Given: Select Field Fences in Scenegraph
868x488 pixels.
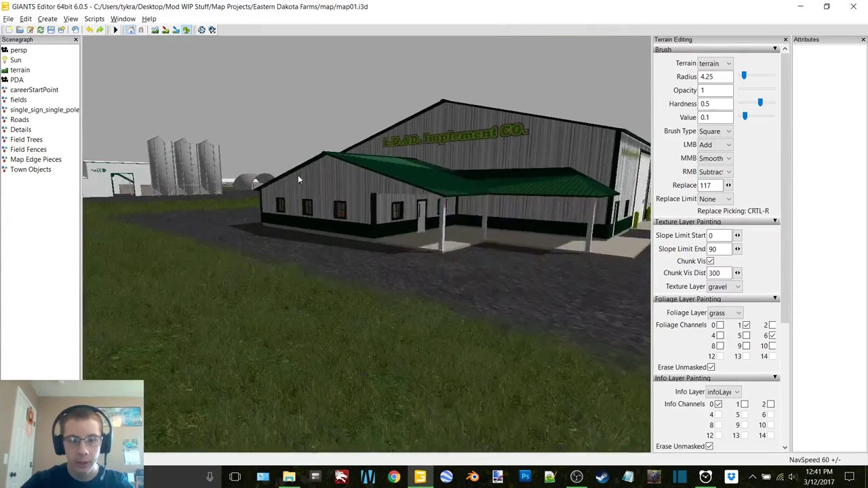Looking at the screenshot, I should pyautogui.click(x=28, y=149).
